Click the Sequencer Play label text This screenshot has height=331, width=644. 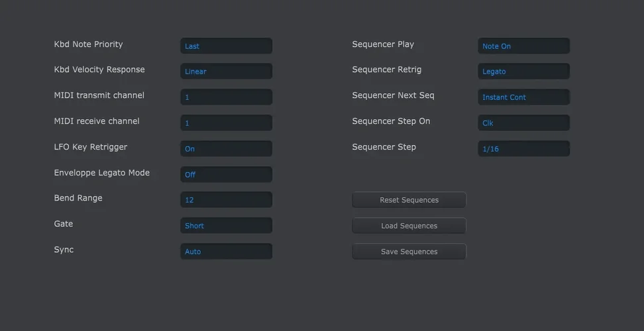tap(383, 44)
